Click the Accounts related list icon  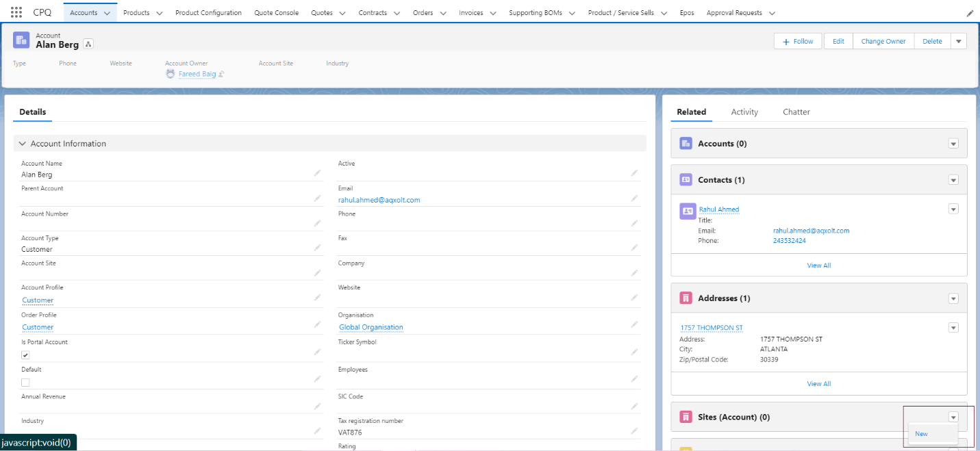click(686, 143)
